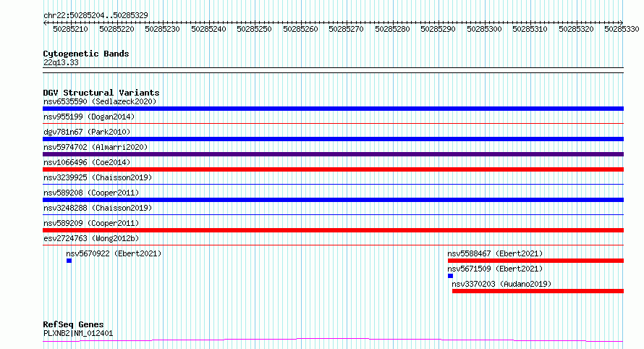Open the RefSeq Genes track heading
644x349 pixels.
coord(73,325)
